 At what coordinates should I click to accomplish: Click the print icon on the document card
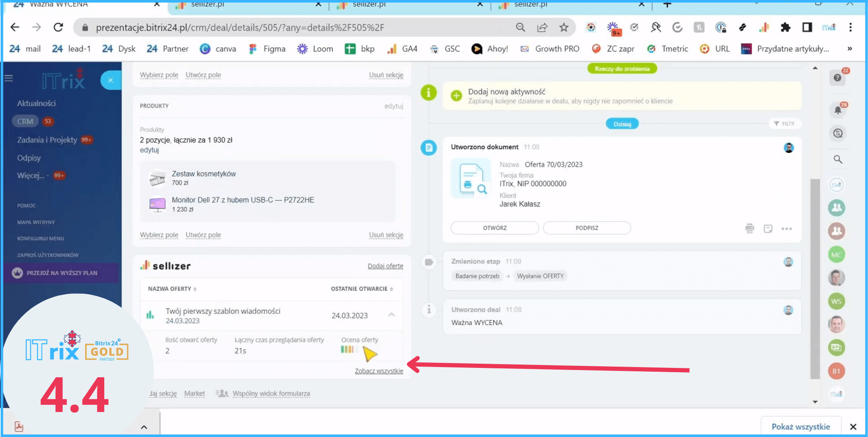tap(749, 228)
